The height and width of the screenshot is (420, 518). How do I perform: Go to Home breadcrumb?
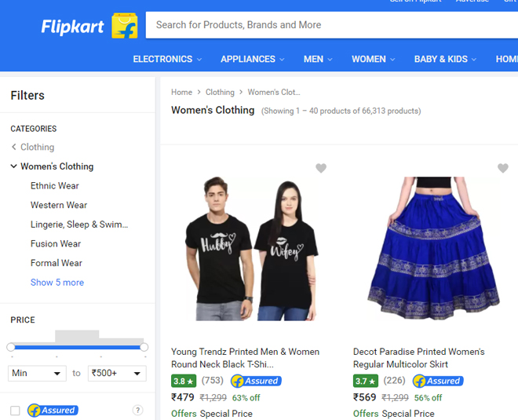tap(182, 92)
